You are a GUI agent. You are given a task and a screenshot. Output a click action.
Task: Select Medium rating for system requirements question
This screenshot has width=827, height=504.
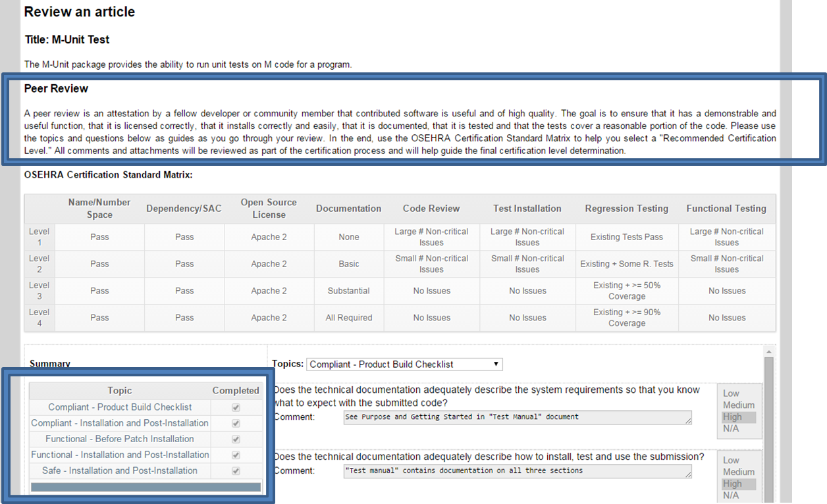click(x=738, y=405)
